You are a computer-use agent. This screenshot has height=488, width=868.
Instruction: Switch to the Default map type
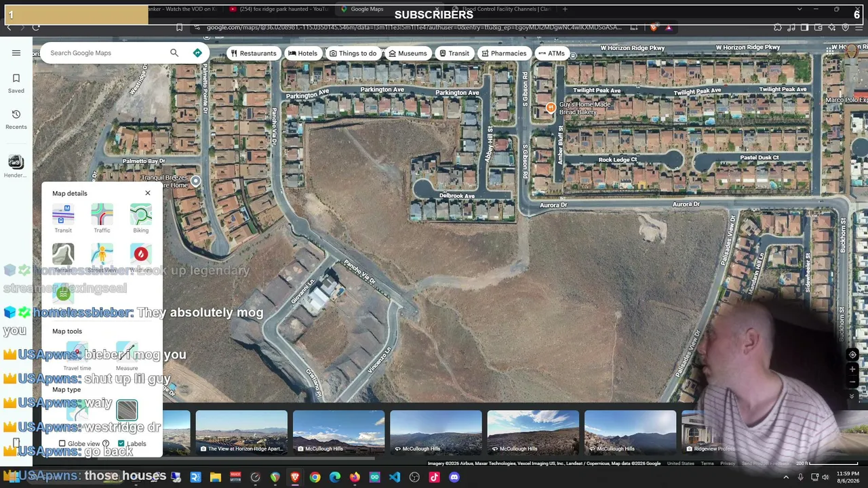pos(77,411)
